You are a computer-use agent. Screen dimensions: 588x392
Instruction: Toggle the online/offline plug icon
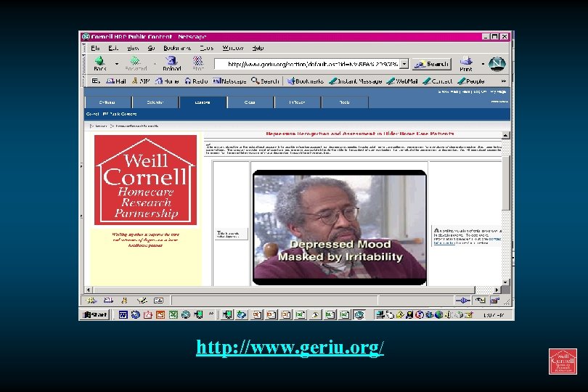coord(462,301)
